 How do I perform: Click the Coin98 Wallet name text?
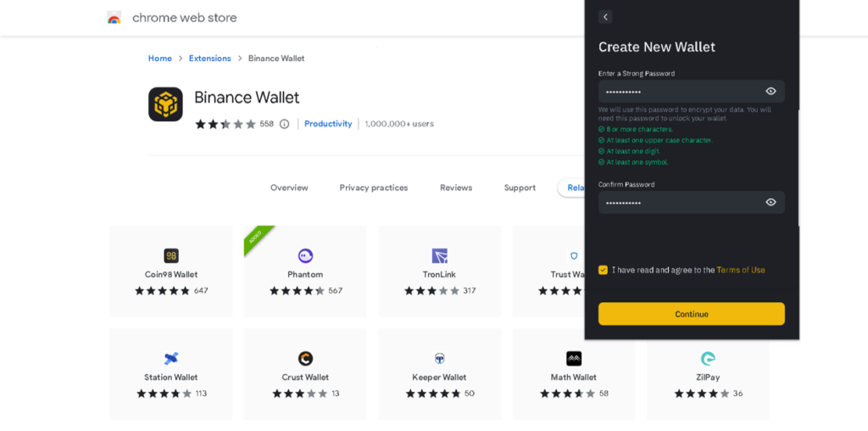171,275
